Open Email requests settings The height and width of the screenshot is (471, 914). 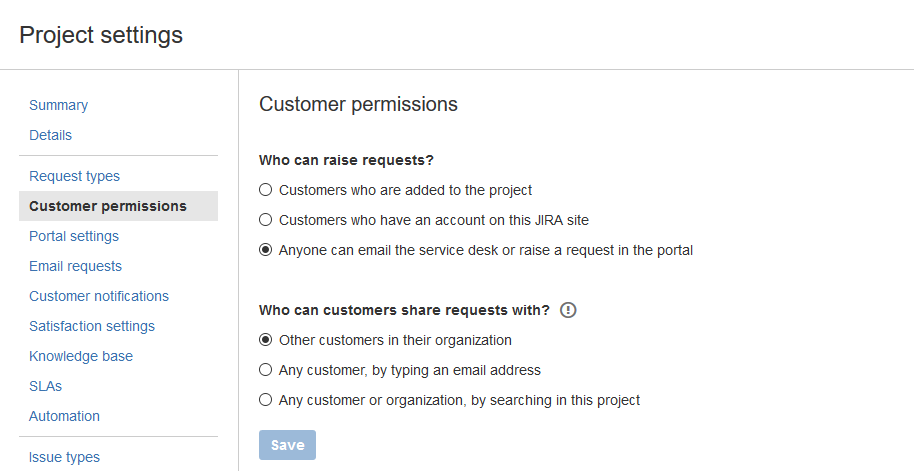[x=76, y=266]
